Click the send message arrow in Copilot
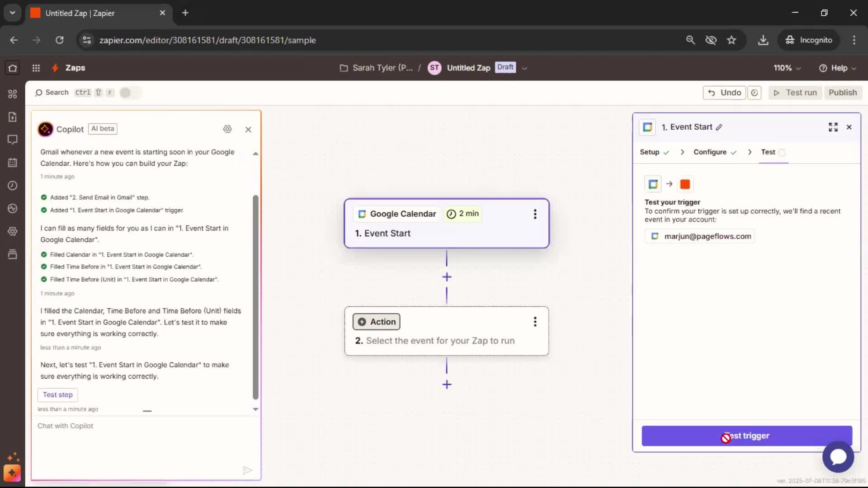The height and width of the screenshot is (488, 868). click(x=247, y=470)
